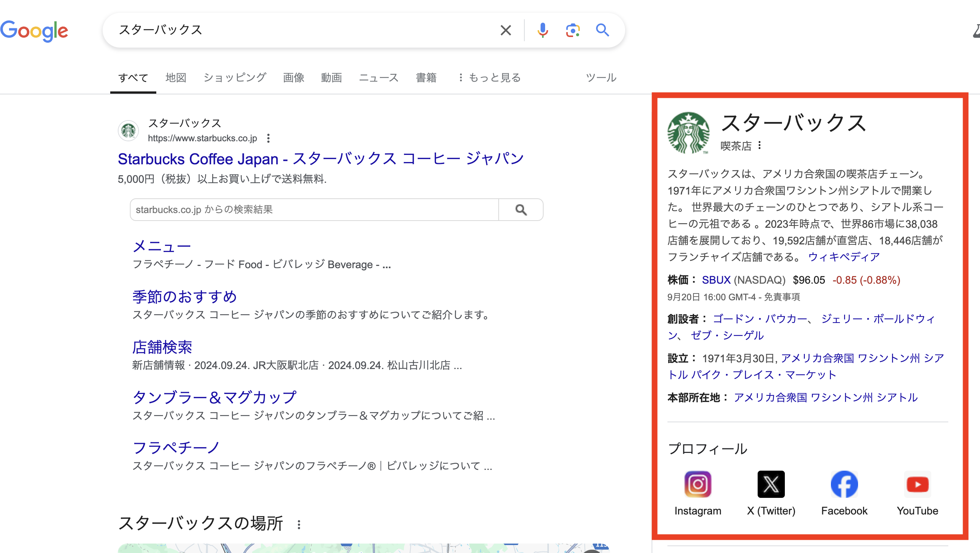The image size is (980, 553).
Task: Click the Starbucks siren logo in knowledge panel
Action: pos(688,133)
